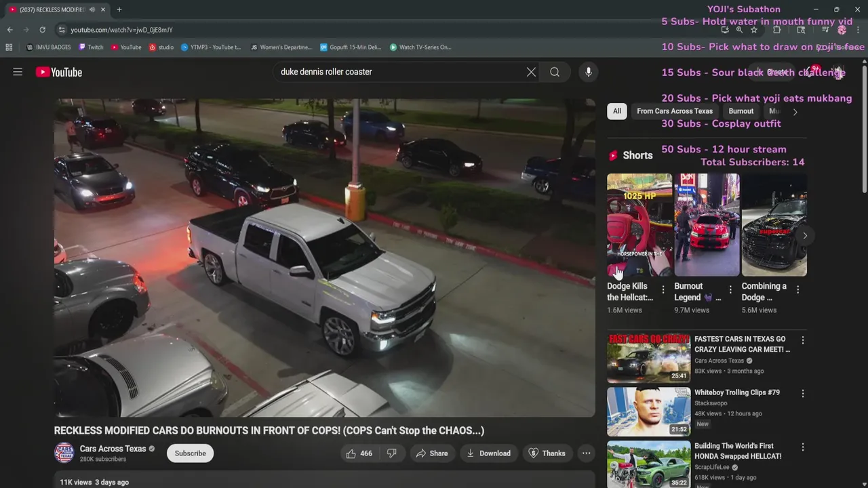Open Twitch bookmark
868x488 pixels.
click(91, 47)
